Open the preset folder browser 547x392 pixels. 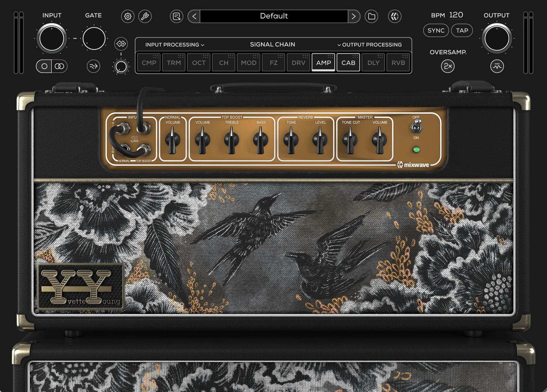click(x=371, y=16)
